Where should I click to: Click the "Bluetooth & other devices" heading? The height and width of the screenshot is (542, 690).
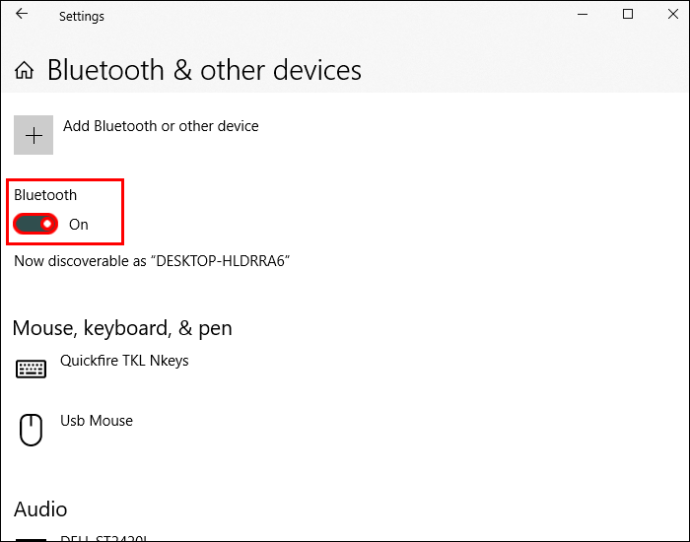[204, 71]
